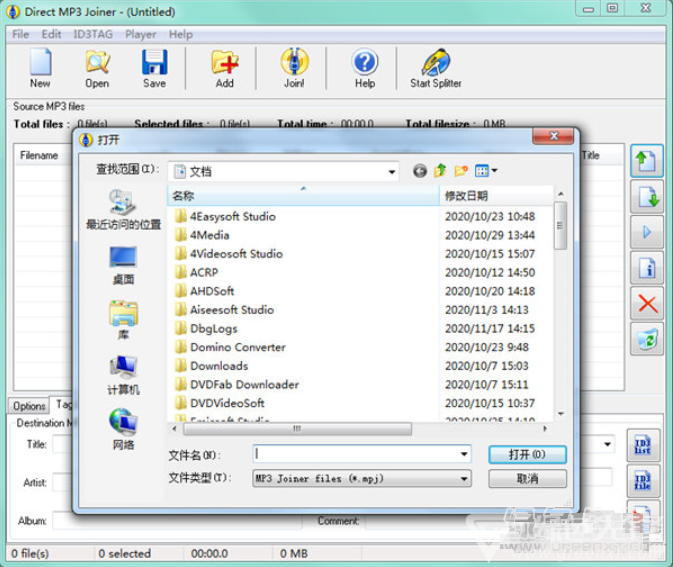
Task: Click the Filename column header in main window
Action: [x=39, y=155]
